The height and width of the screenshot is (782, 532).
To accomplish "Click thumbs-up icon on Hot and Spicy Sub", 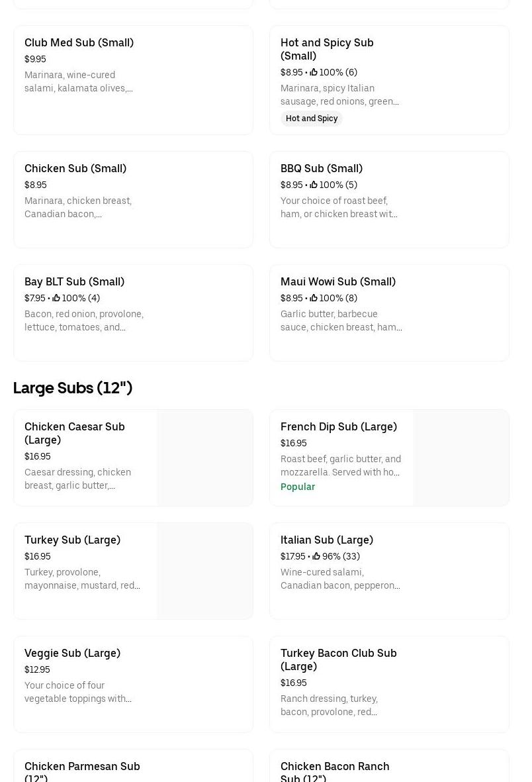I will (314, 72).
